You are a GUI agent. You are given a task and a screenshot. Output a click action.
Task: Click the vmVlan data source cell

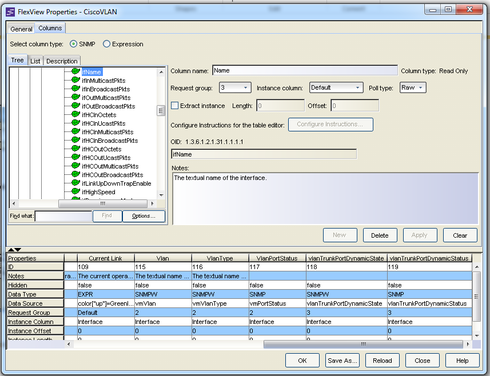point(163,303)
